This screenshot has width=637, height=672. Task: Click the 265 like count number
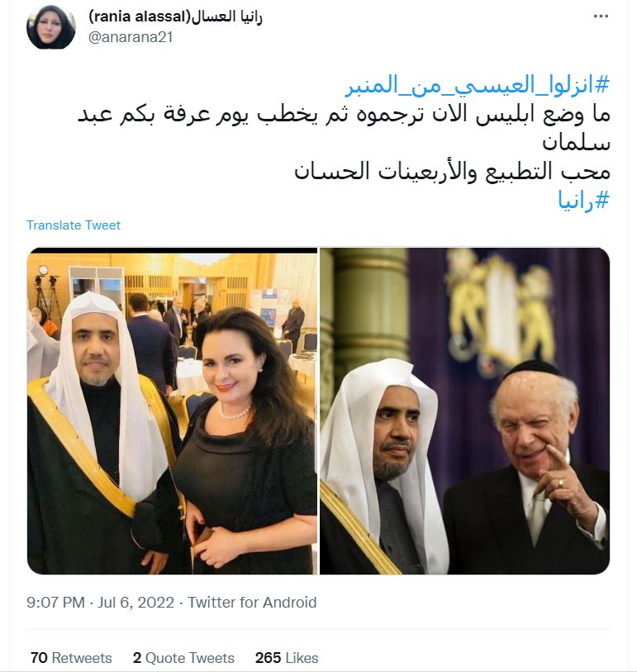268,657
